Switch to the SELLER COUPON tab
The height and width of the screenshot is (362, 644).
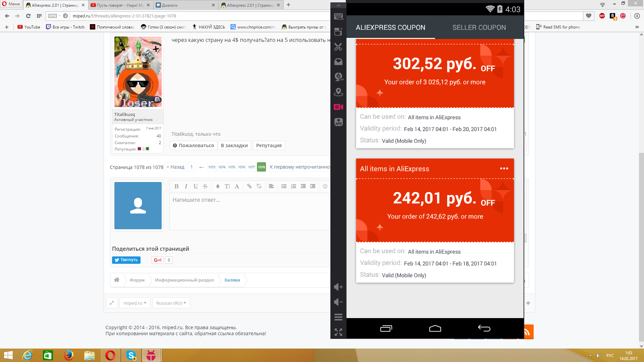[x=479, y=27]
